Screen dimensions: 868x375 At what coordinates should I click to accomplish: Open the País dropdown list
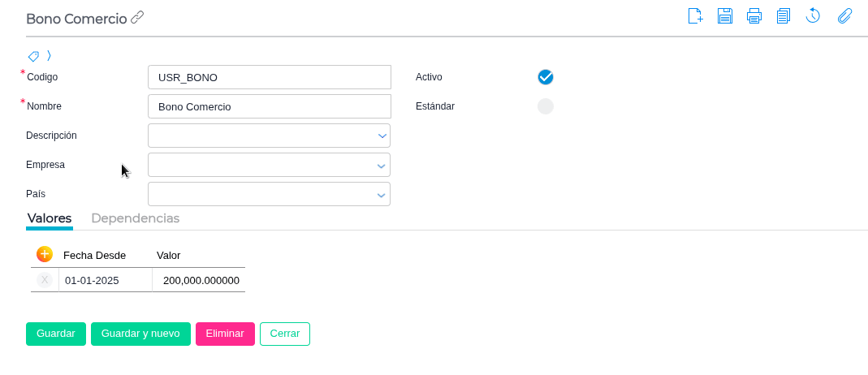(382, 194)
